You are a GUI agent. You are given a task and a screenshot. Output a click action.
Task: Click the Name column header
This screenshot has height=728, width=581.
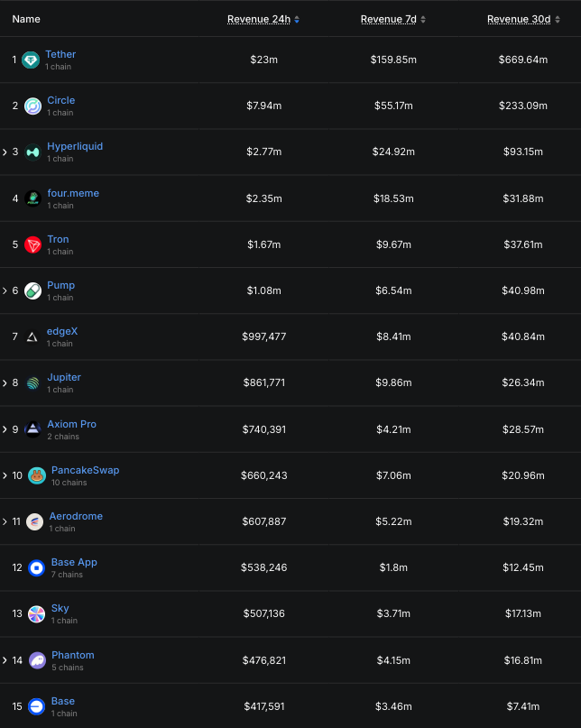coord(26,19)
